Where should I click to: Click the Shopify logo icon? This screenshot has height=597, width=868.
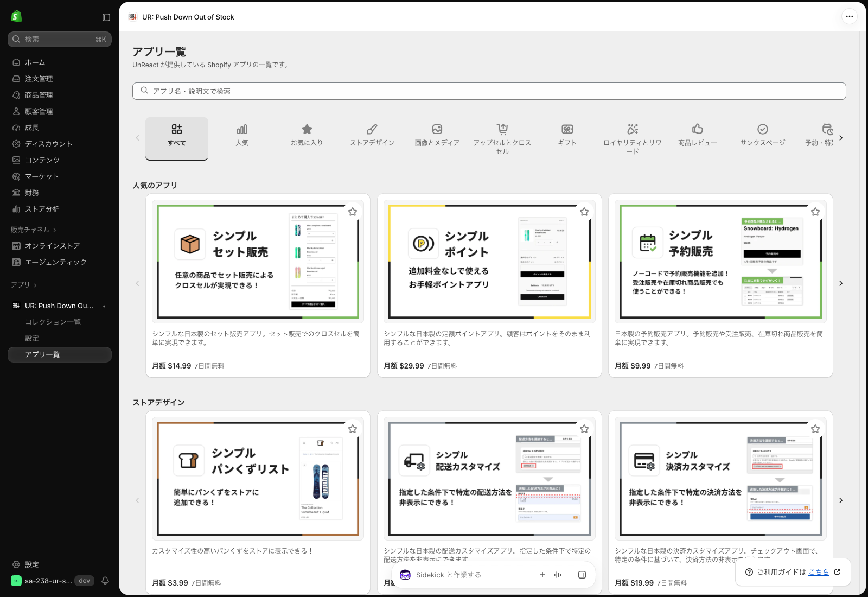tap(16, 16)
